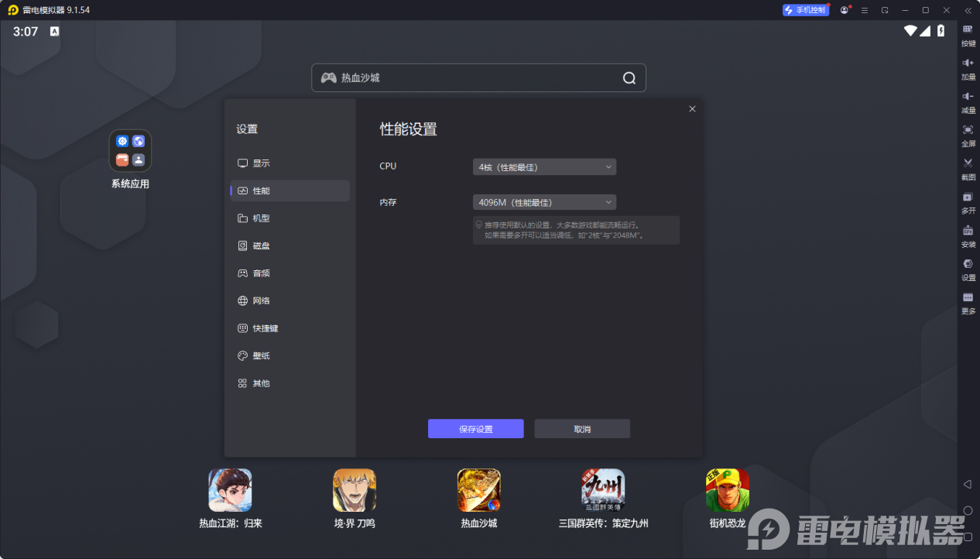Screen dimensions: 980x559
Task: Open the CPU core count dropdown
Action: click(x=544, y=166)
